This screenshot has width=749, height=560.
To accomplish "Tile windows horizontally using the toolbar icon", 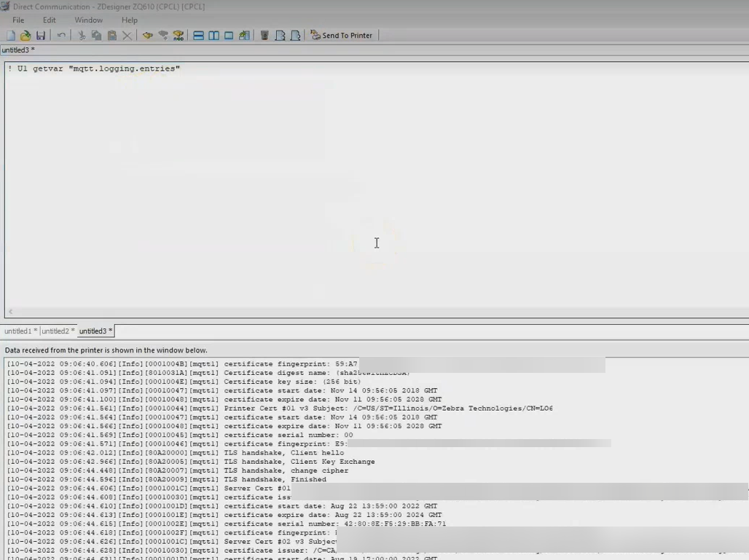I will click(x=198, y=36).
